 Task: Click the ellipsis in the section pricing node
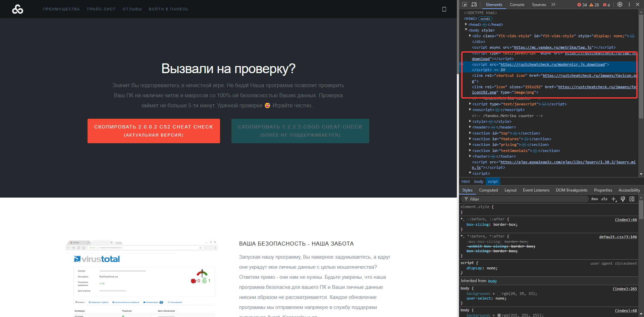click(x=524, y=145)
